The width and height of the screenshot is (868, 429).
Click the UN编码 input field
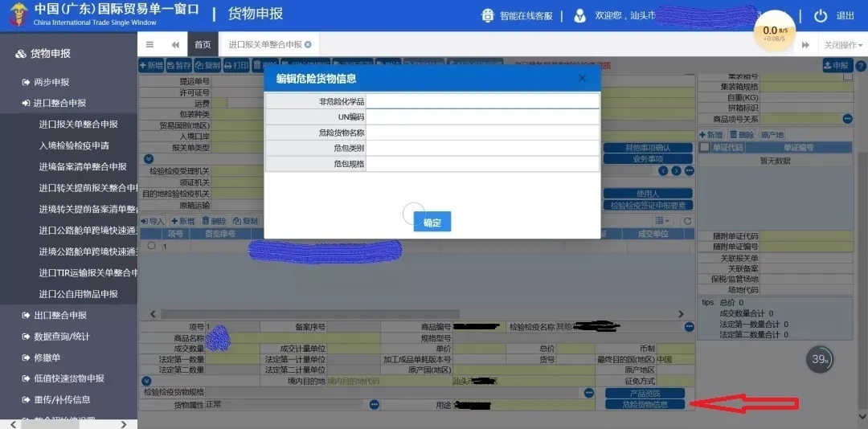(482, 117)
